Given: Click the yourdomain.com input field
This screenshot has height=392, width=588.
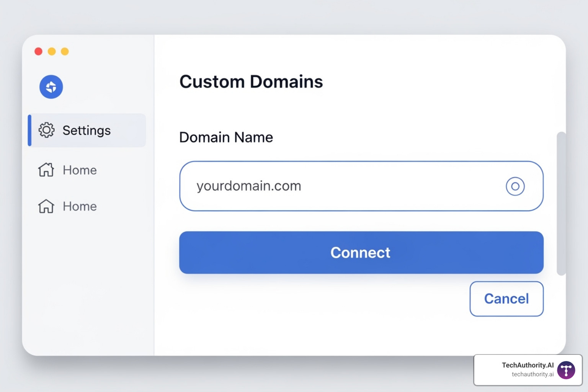Looking at the screenshot, I should click(x=306, y=186).
